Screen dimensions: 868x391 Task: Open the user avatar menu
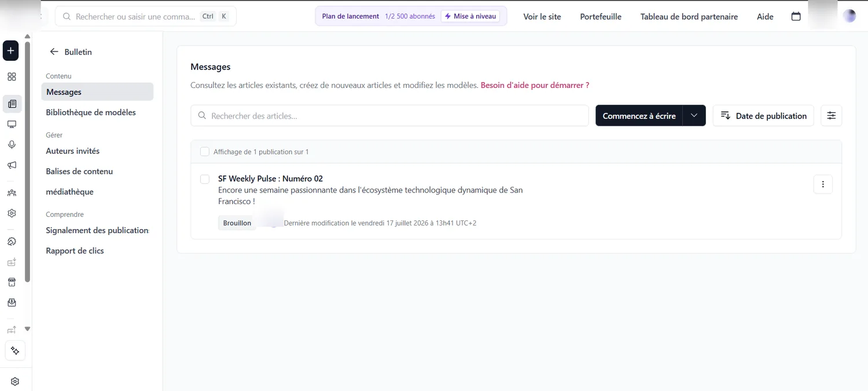click(849, 16)
